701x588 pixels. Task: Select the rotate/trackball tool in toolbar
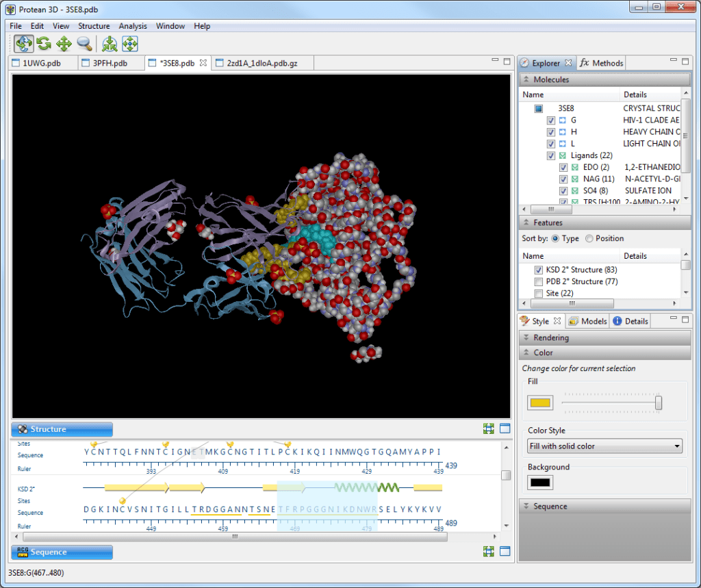(x=23, y=44)
